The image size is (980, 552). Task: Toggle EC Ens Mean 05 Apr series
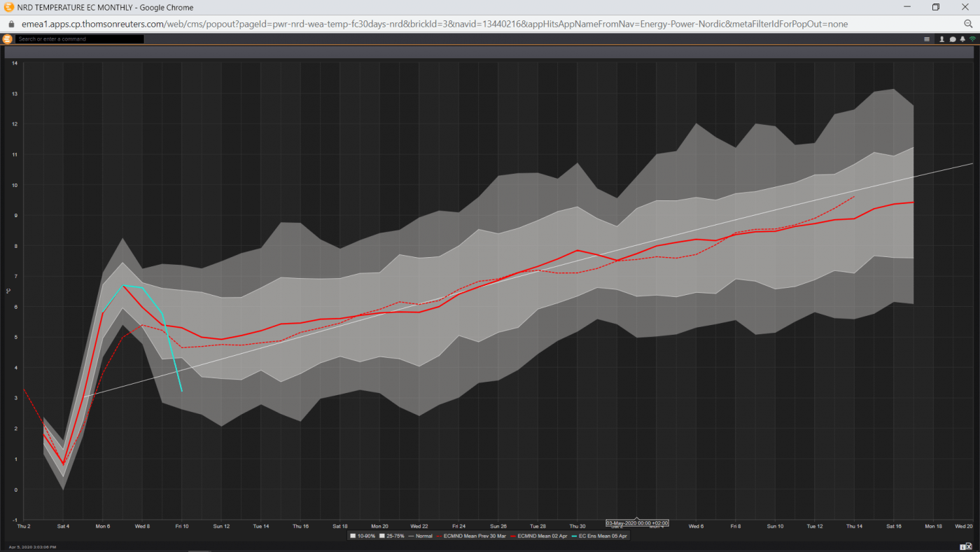(600, 536)
